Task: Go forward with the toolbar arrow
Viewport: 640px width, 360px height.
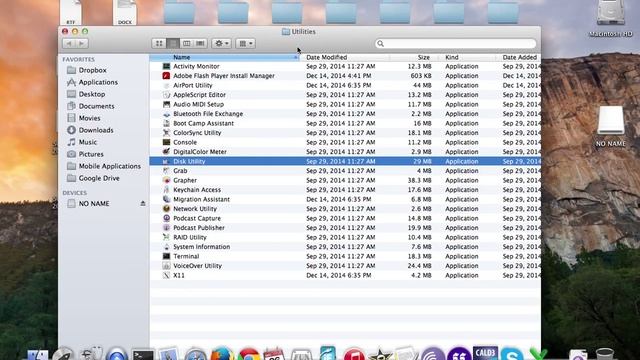Action: point(82,43)
